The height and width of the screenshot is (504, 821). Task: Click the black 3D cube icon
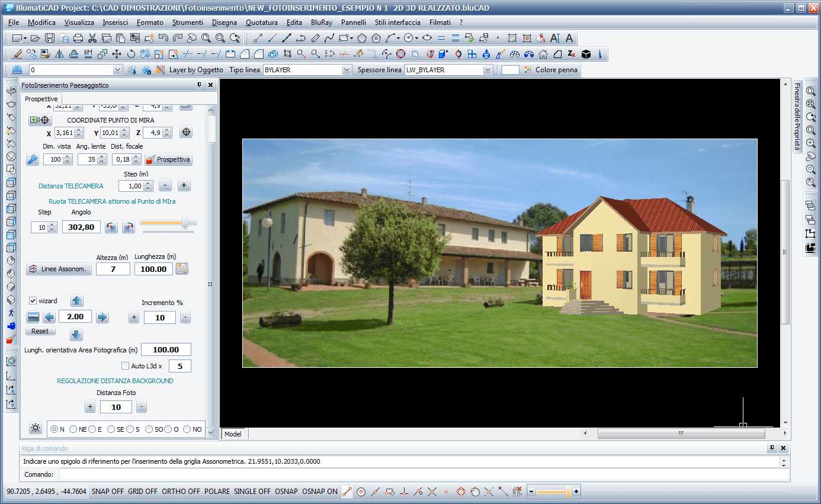[586, 54]
